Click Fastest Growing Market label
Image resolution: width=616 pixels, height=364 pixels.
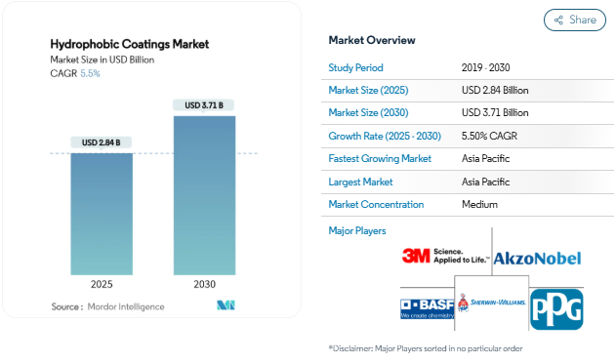pos(380,158)
